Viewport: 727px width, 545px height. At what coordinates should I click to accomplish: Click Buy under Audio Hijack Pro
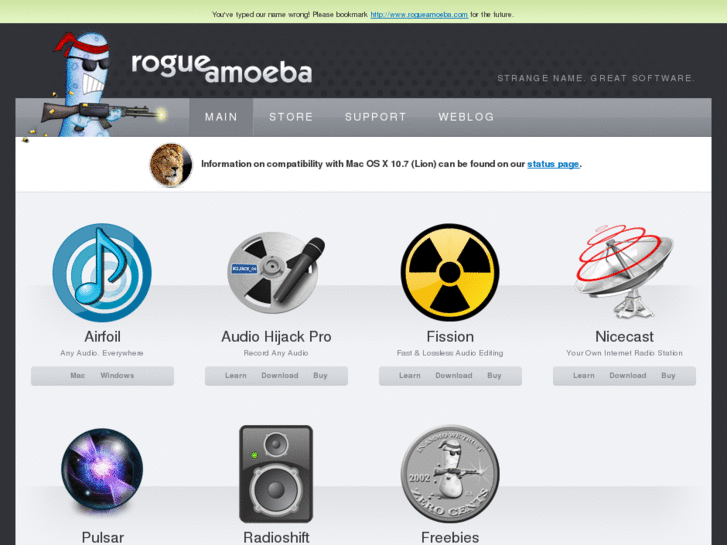320,375
